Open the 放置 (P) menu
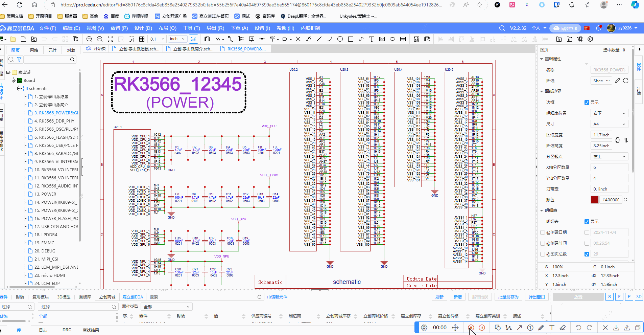The height and width of the screenshot is (335, 644). (119, 28)
